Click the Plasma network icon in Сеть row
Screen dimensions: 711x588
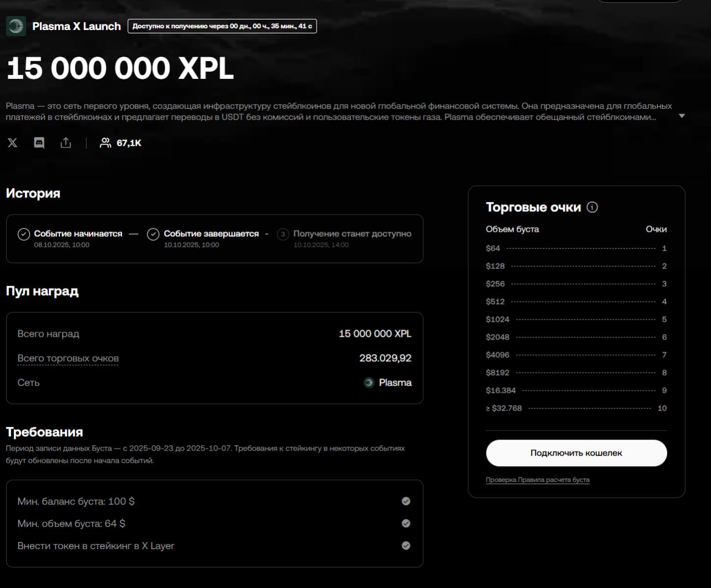click(369, 382)
